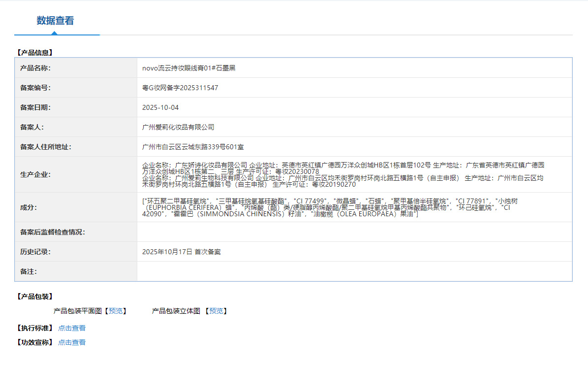Click the 产品名称 row label
Viewport: 588px width, 366px height.
[35, 68]
